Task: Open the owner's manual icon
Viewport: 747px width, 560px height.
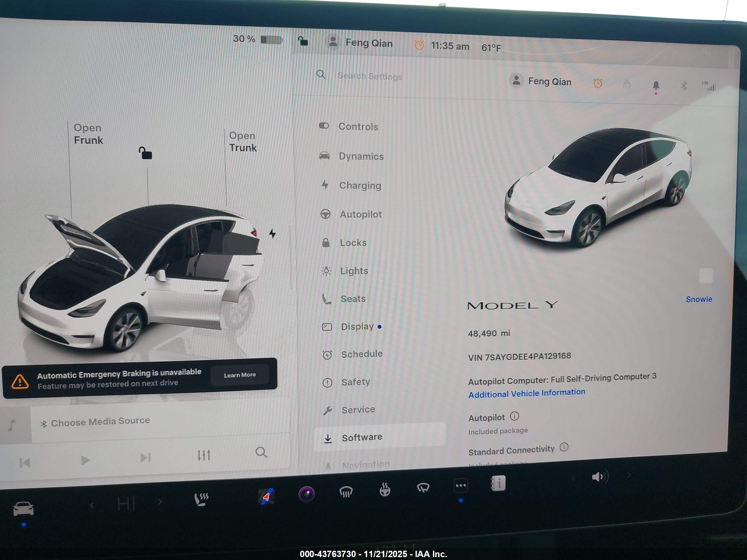Action: pyautogui.click(x=498, y=483)
